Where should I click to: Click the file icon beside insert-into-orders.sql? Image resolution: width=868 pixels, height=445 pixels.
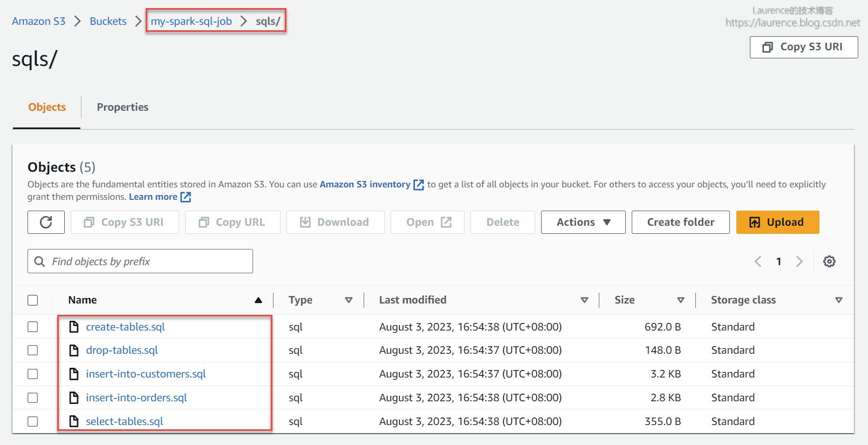point(74,397)
